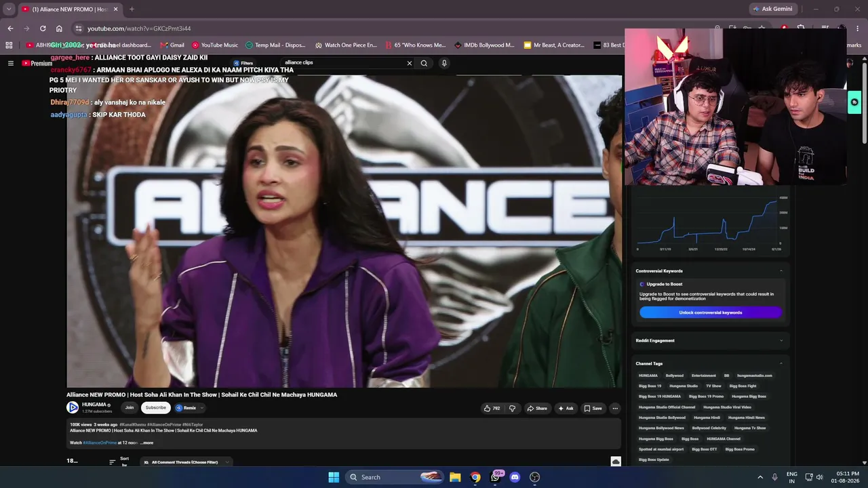Screen dimensions: 868x488
Task: Open All Comment Threads filter dropdown
Action: pyautogui.click(x=186, y=462)
